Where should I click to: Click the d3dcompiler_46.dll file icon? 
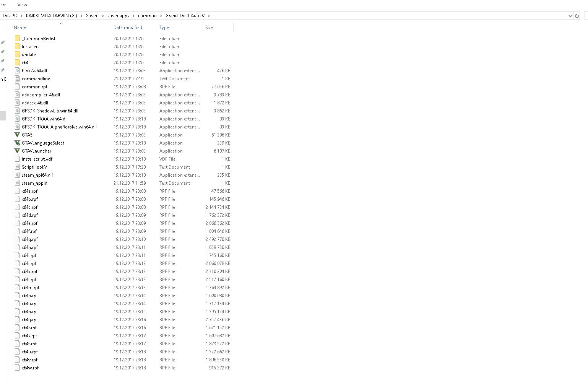17,95
